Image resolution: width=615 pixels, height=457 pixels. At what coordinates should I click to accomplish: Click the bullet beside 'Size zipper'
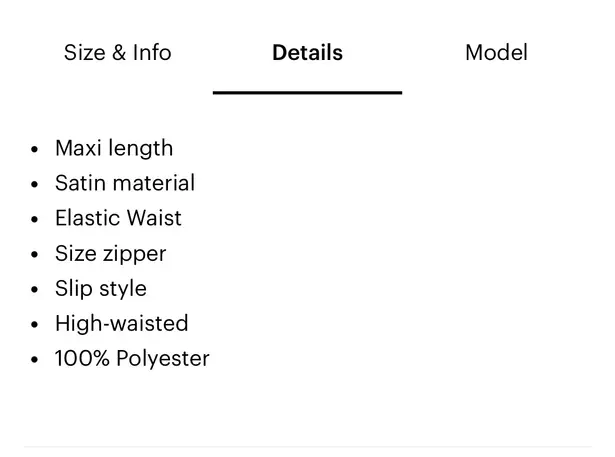tap(35, 255)
